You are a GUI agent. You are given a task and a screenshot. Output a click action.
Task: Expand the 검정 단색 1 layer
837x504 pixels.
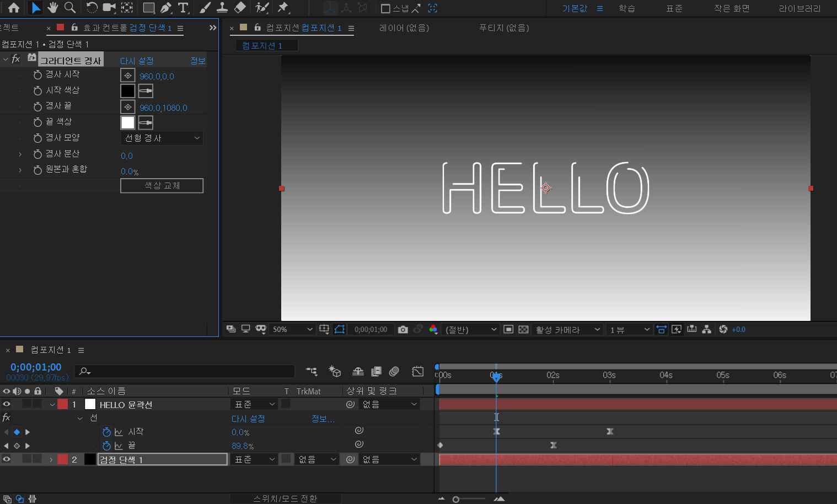point(51,459)
